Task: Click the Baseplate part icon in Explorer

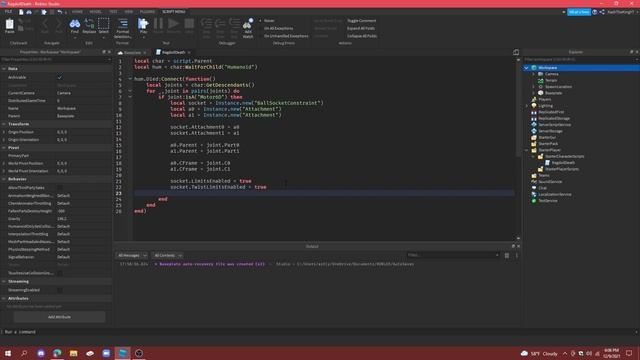Action: (x=540, y=93)
